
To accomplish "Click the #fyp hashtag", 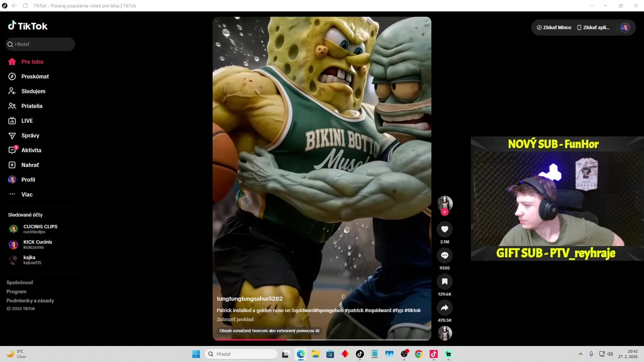I will point(398,310).
